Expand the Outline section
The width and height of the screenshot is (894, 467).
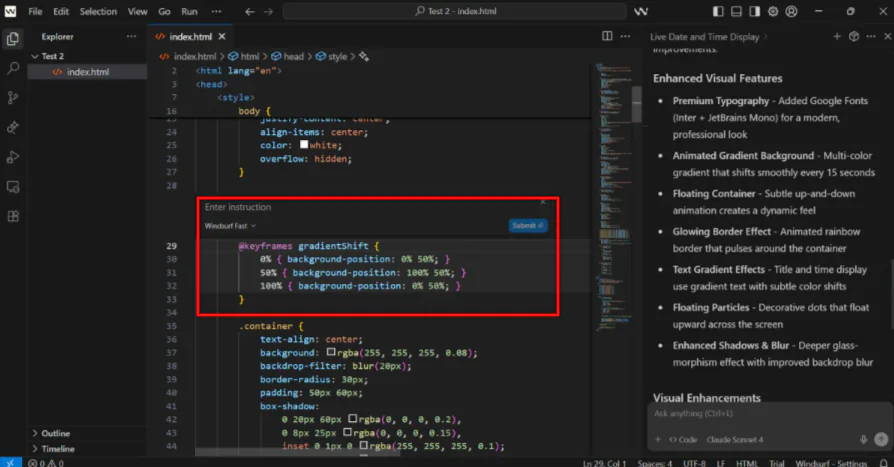[55, 433]
